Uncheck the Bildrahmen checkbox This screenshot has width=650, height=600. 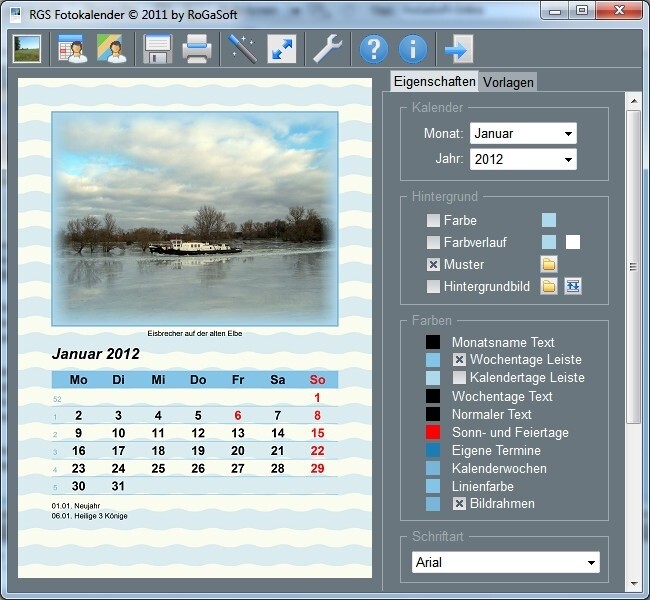coord(459,504)
